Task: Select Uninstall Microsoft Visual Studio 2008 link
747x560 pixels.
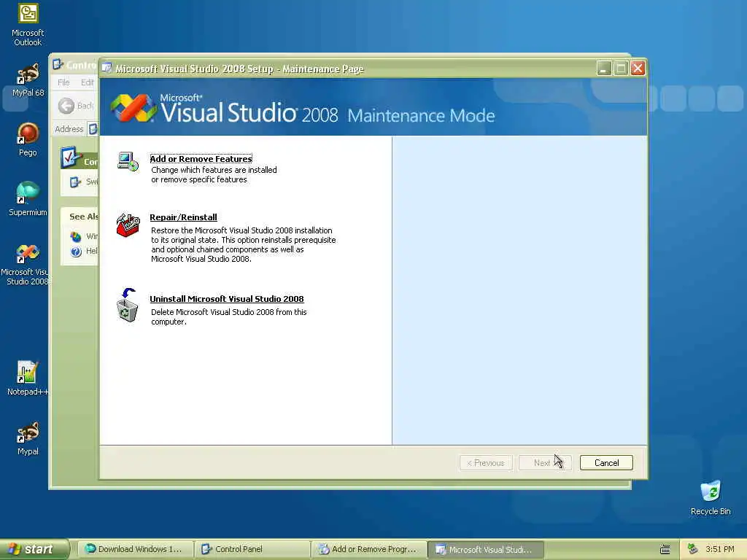Action: point(227,299)
